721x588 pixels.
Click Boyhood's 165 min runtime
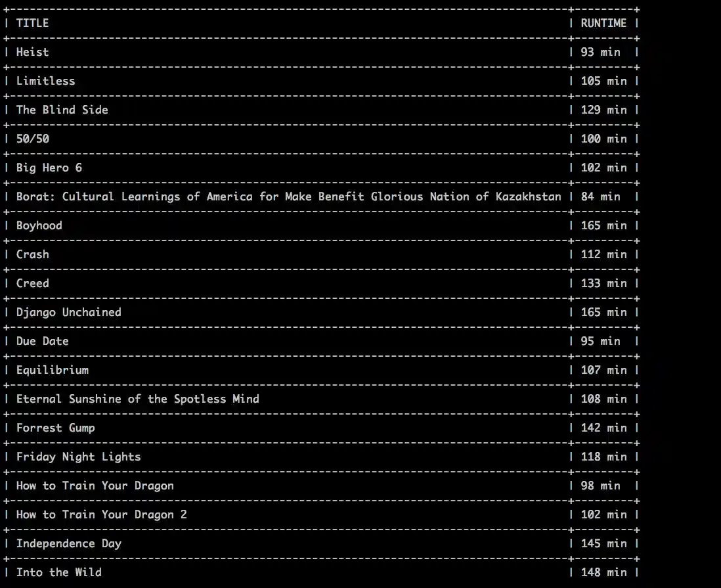[603, 225]
